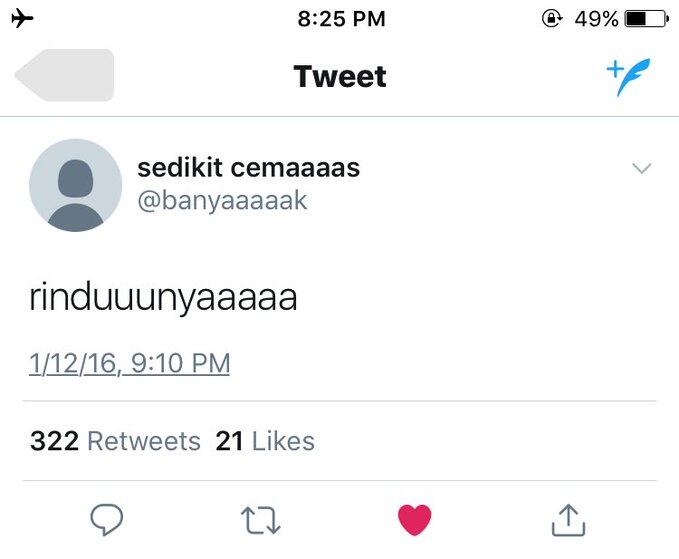Open the profile avatar picture
This screenshot has width=679, height=559.
75,185
